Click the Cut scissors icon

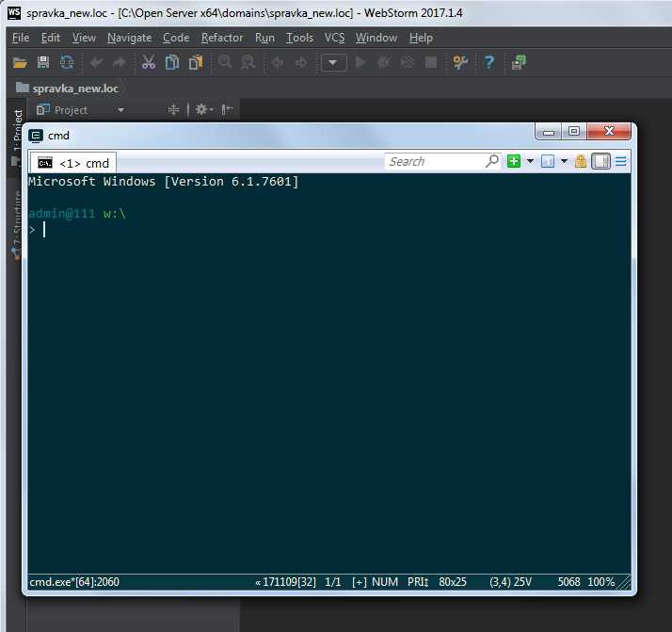click(x=148, y=62)
